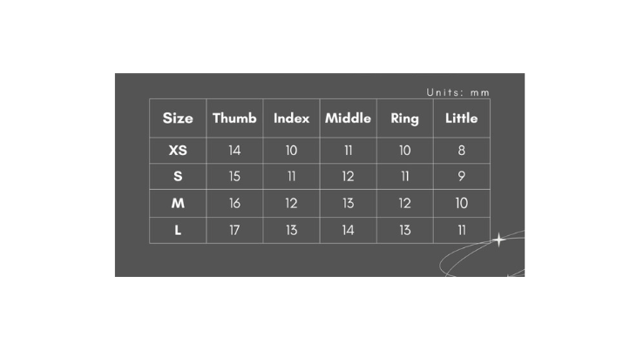Select the Little column header
The image size is (644, 351).
tap(461, 118)
